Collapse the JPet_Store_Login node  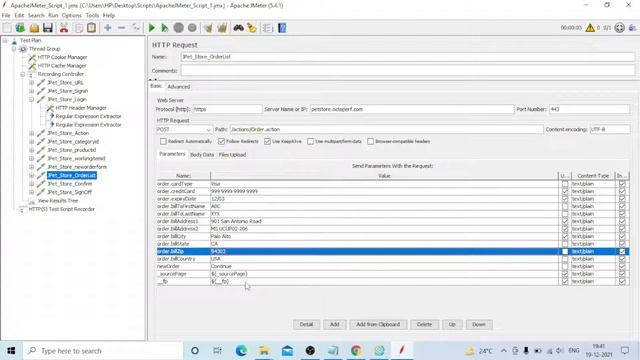coord(32,100)
